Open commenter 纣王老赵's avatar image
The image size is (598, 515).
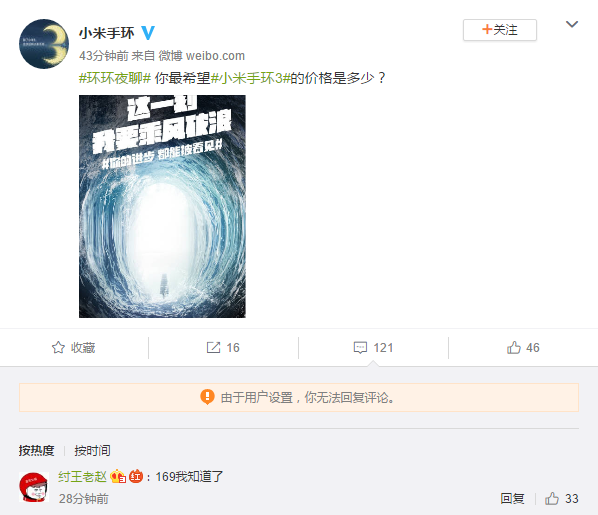click(34, 487)
